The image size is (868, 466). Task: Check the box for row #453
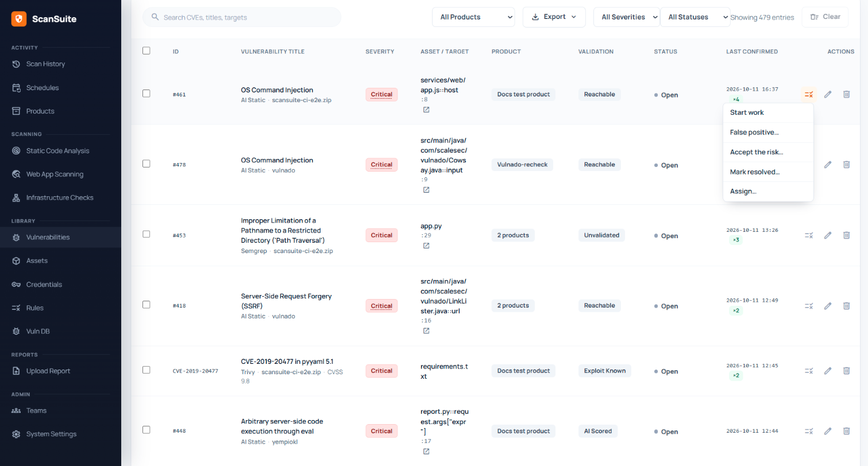coord(146,234)
